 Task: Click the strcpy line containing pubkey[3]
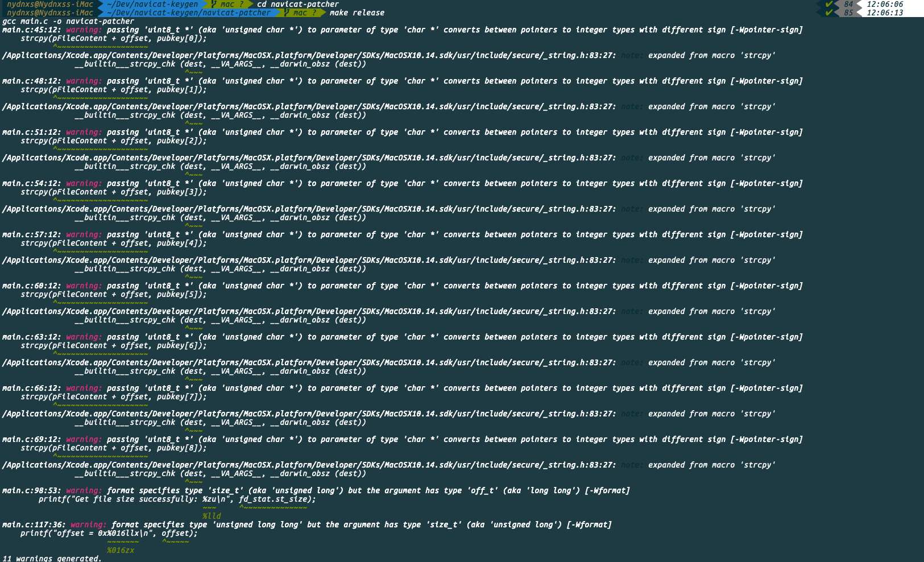tap(114, 192)
